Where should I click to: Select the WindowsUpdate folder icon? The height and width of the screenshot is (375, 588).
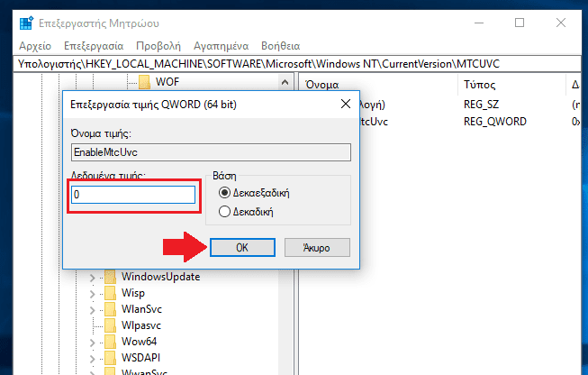point(110,277)
